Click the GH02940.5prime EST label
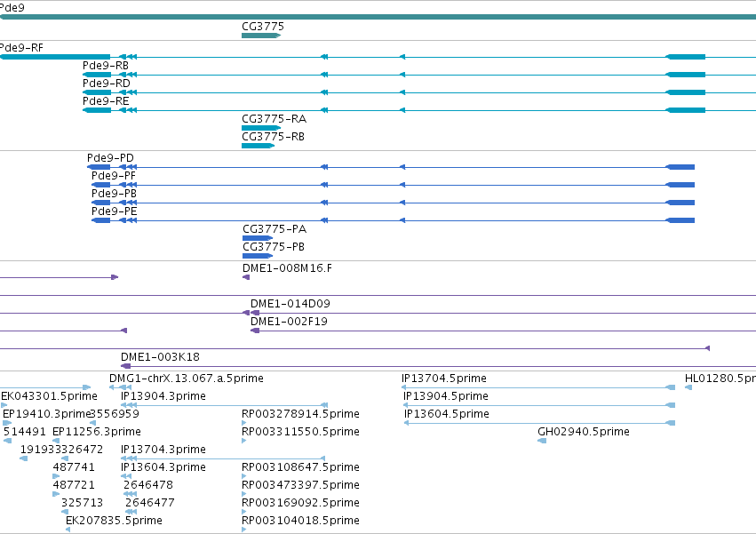 pyautogui.click(x=584, y=432)
